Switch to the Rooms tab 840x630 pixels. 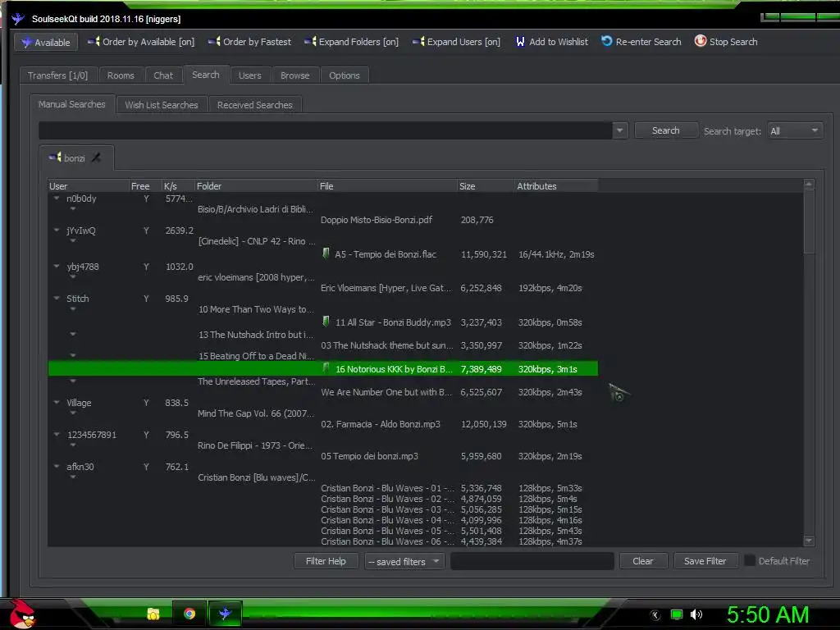coord(121,75)
